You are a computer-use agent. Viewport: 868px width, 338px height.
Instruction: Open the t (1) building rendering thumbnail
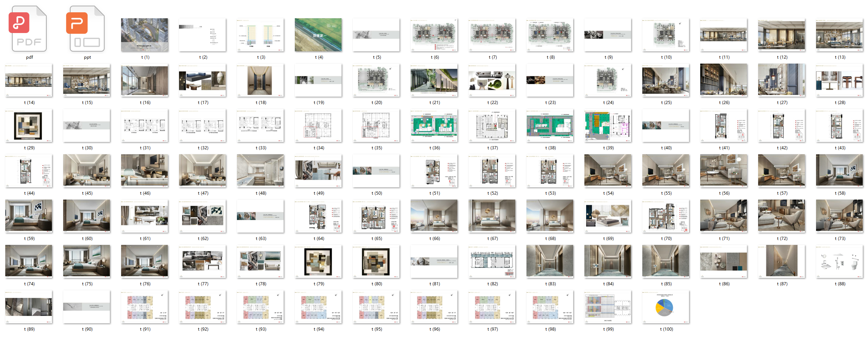coord(145,35)
